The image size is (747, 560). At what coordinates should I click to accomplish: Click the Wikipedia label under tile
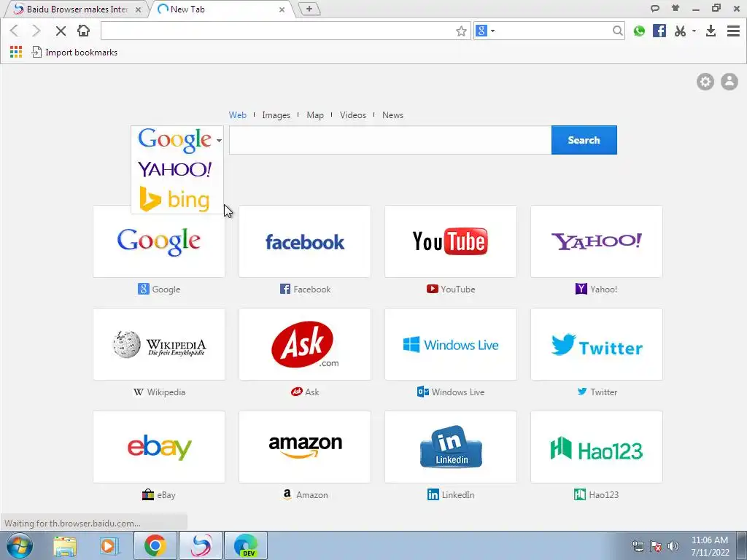(166, 392)
